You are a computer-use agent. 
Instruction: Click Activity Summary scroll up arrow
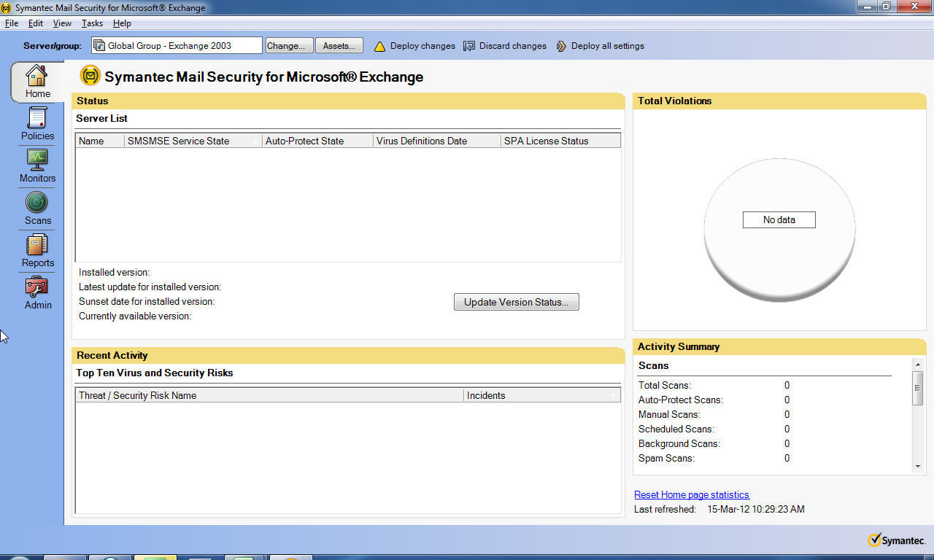[918, 363]
